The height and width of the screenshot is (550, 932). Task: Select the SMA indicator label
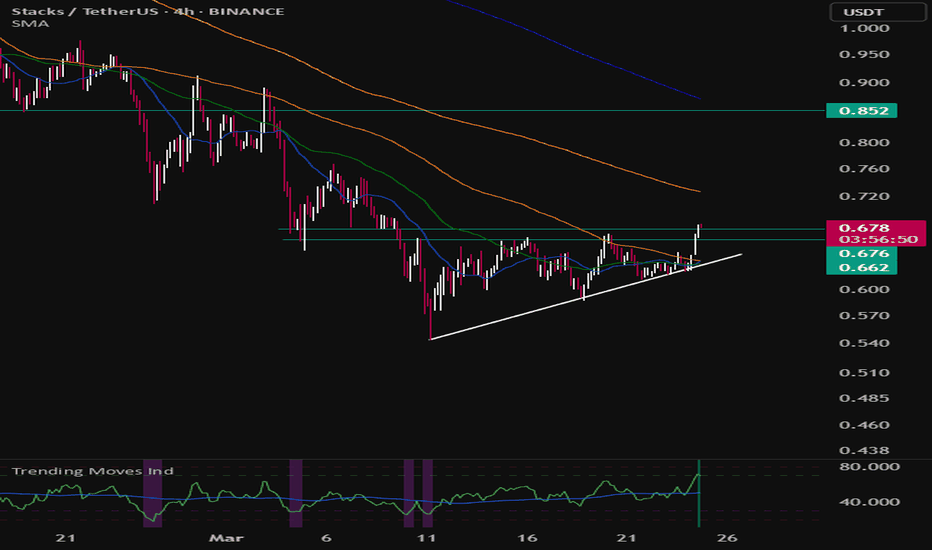coord(30,24)
